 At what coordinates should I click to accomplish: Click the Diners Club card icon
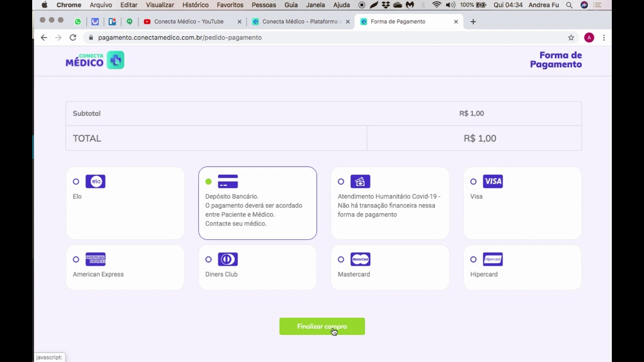[x=227, y=259]
